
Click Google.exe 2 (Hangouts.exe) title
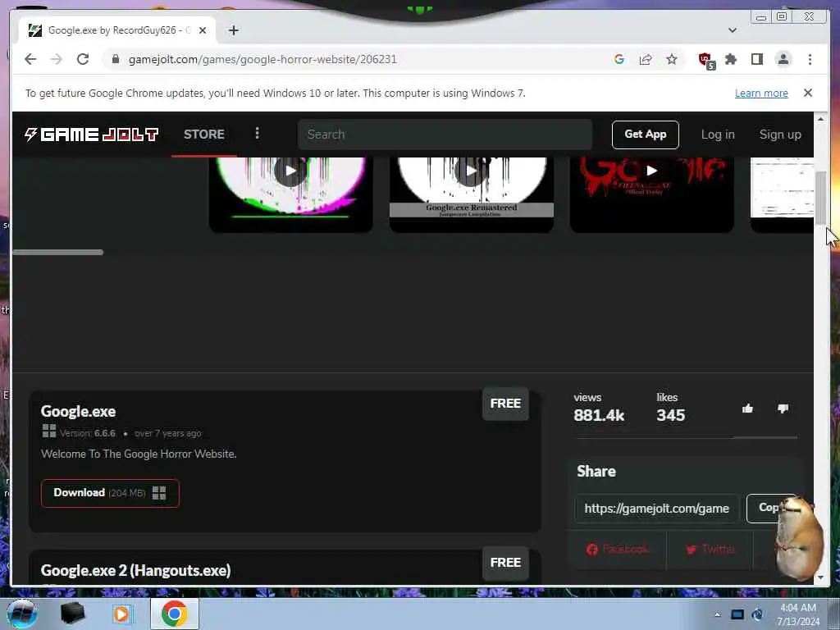pyautogui.click(x=135, y=571)
